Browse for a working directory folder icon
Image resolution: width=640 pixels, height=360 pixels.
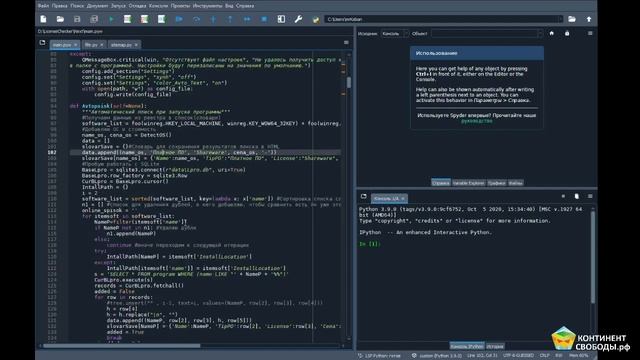(x=572, y=19)
